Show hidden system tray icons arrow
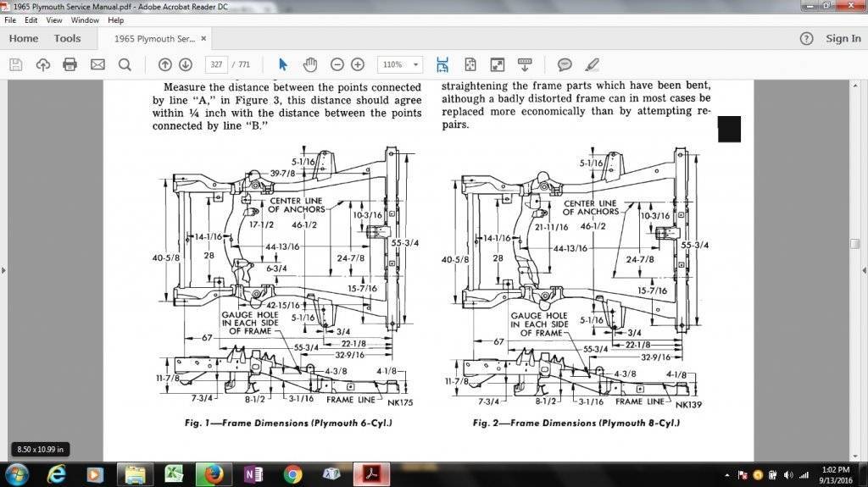868x487 pixels. tap(728, 475)
